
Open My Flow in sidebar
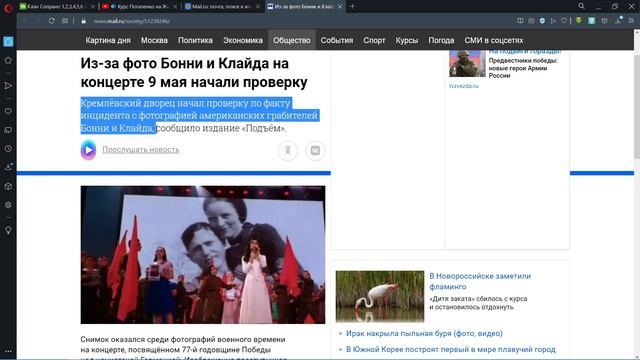click(x=8, y=85)
